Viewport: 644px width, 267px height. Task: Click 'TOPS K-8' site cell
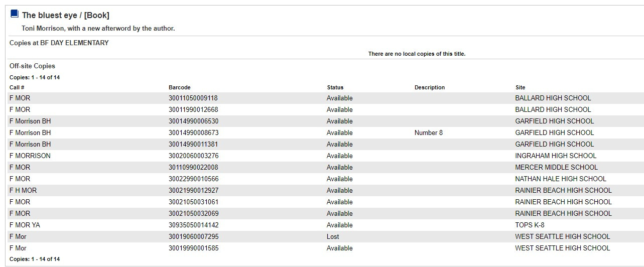(x=530, y=225)
